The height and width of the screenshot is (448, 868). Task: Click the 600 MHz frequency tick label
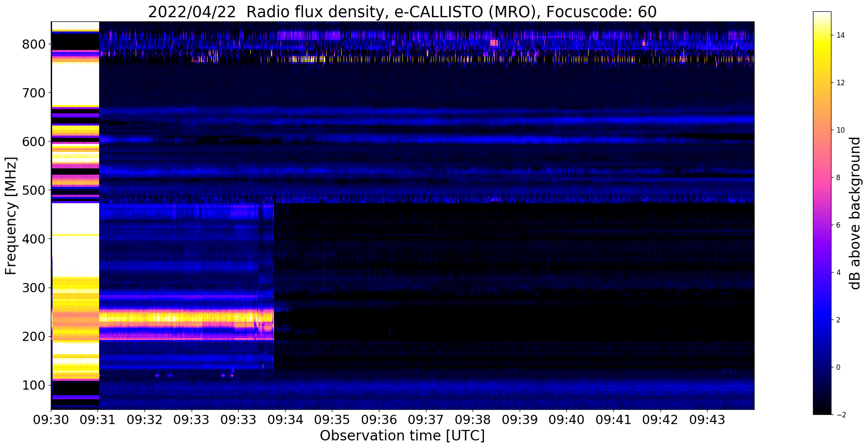[34, 141]
